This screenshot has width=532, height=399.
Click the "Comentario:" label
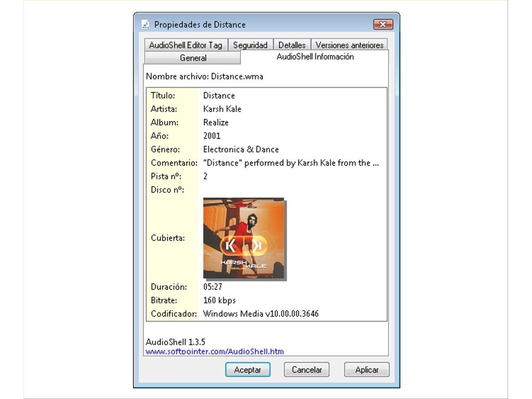(x=174, y=163)
